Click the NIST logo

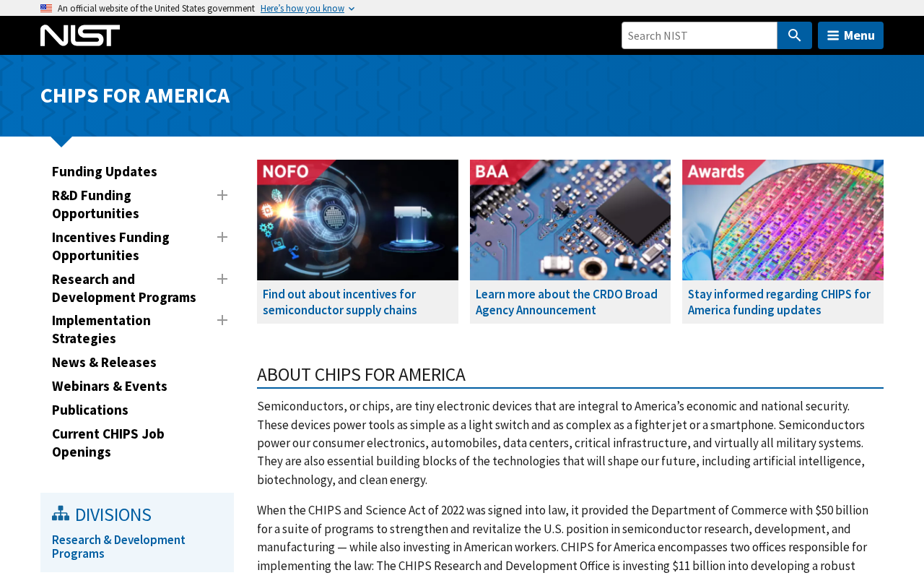[x=80, y=35]
